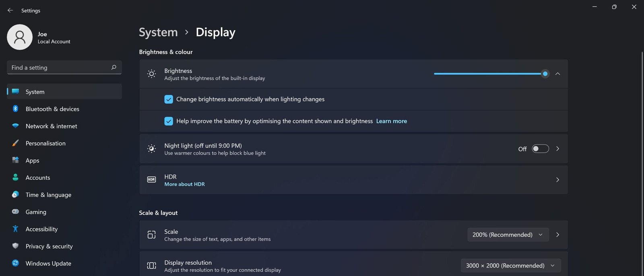Collapse the Brightness section chevron

click(557, 74)
